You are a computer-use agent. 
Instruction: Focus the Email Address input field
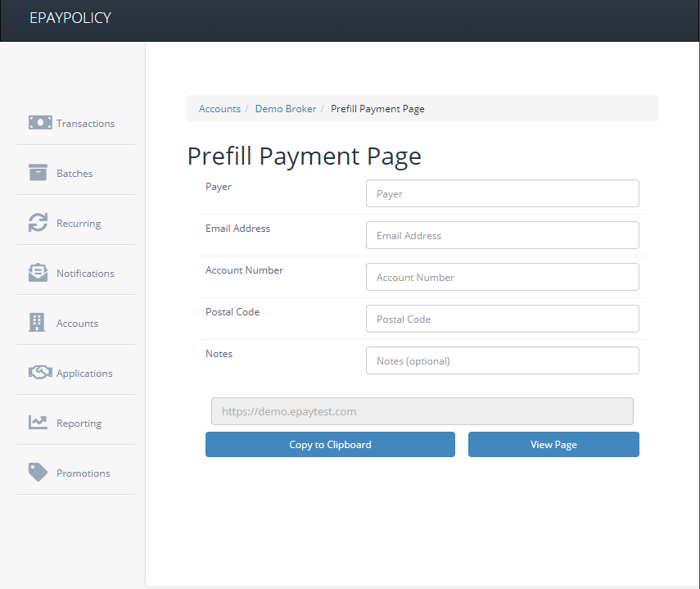point(503,235)
